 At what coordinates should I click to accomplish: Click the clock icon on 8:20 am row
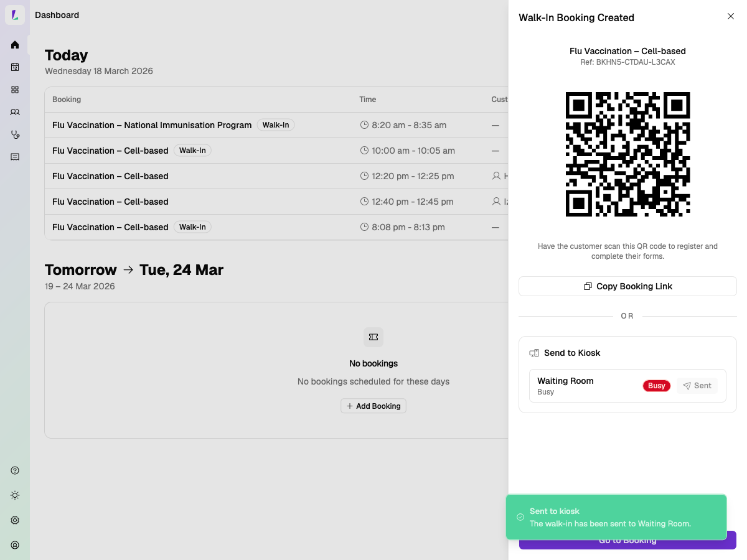pos(365,125)
